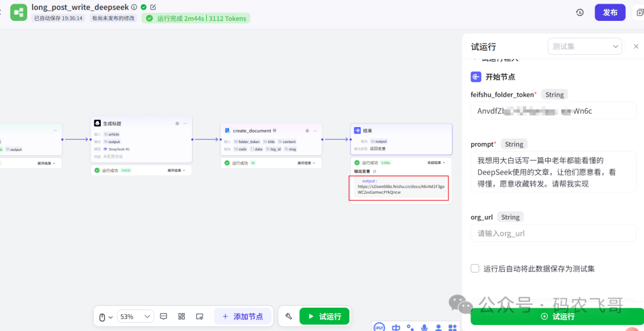This screenshot has width=644, height=331.
Task: Click the create_document node icon
Action: pyautogui.click(x=227, y=131)
